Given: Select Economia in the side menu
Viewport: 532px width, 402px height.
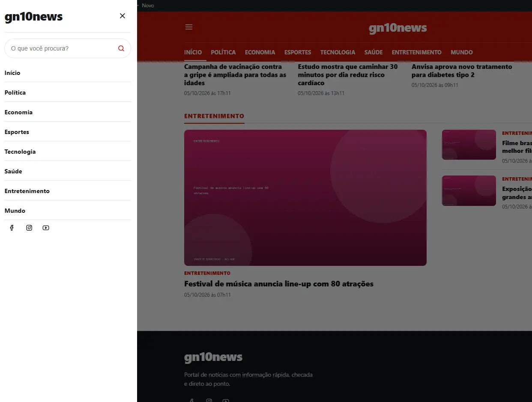Looking at the screenshot, I should click(x=68, y=112).
